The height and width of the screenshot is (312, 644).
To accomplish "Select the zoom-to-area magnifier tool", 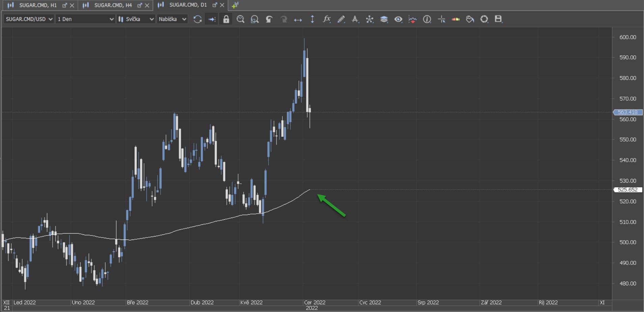I will tap(255, 19).
